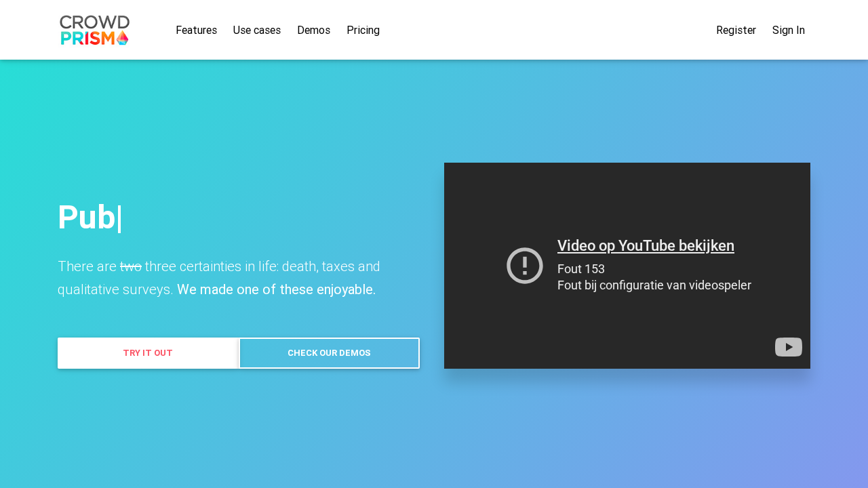The height and width of the screenshot is (488, 868).
Task: Click the colorful prism gem in the logo
Action: click(122, 38)
